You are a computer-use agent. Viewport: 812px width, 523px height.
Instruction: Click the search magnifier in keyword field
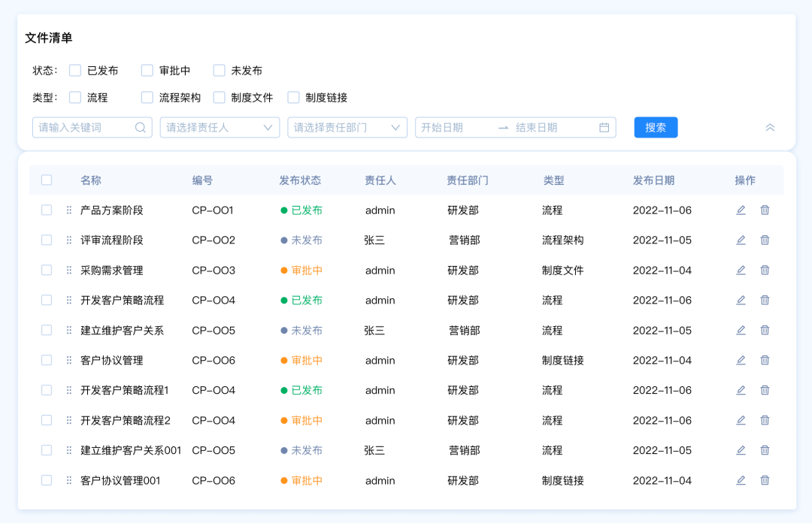tap(141, 128)
